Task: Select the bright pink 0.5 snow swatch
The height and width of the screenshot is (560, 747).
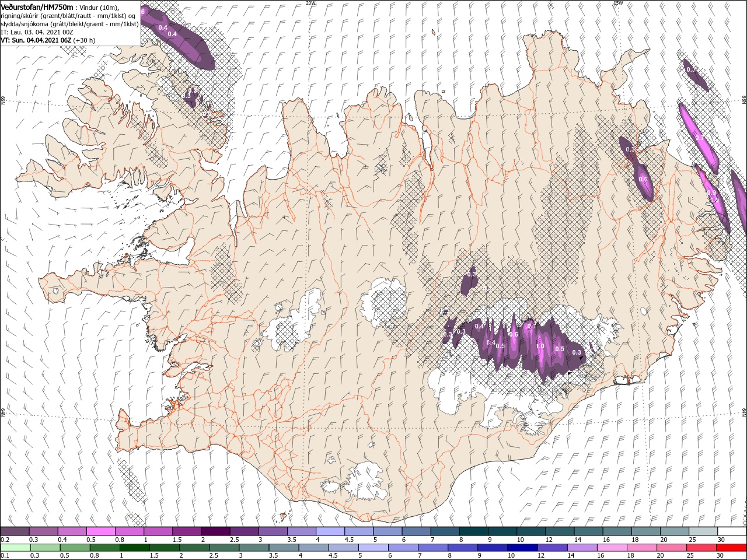Action: (100, 531)
